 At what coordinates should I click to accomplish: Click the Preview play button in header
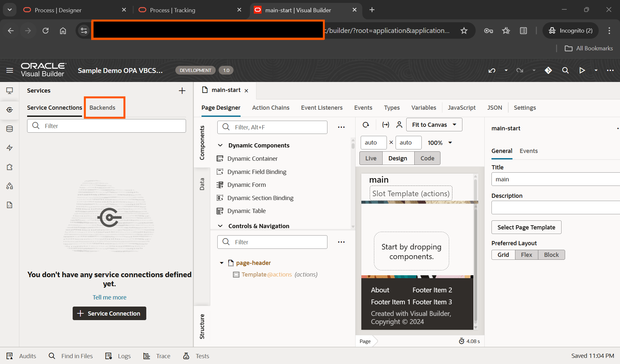[582, 70]
